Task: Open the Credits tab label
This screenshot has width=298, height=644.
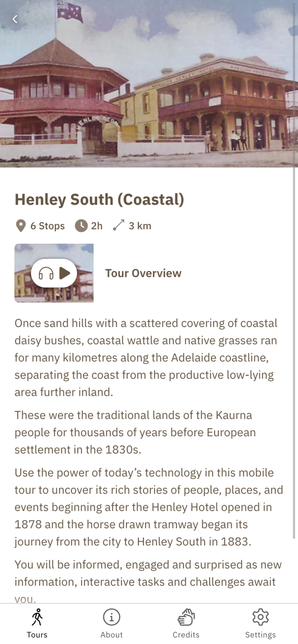Action: pyautogui.click(x=186, y=635)
